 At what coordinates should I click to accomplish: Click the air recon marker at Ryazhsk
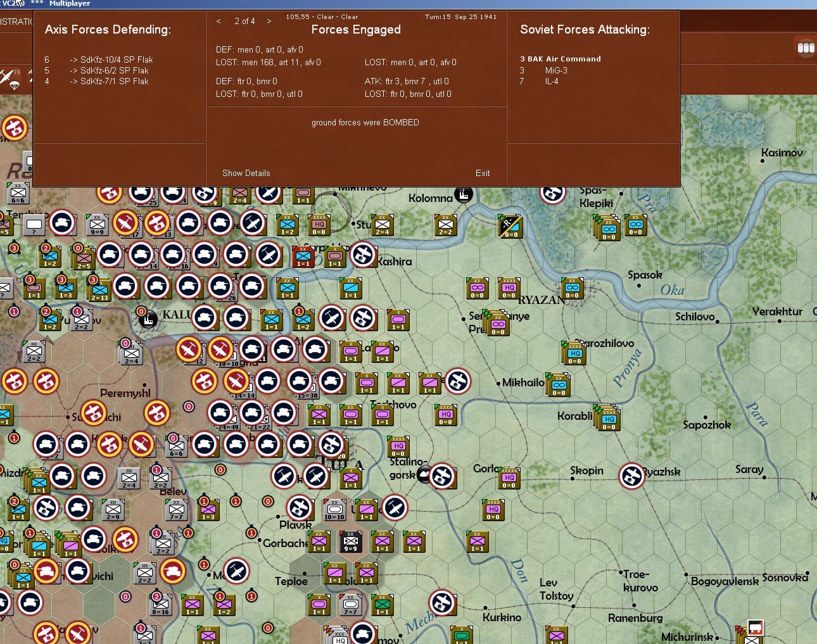point(631,476)
